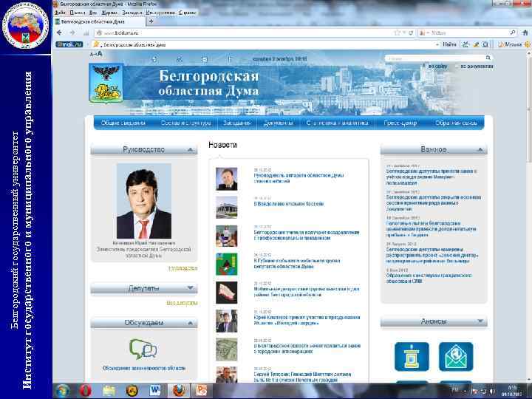Open the Инструменты menu
This screenshot has width=532, height=399.
[160, 13]
